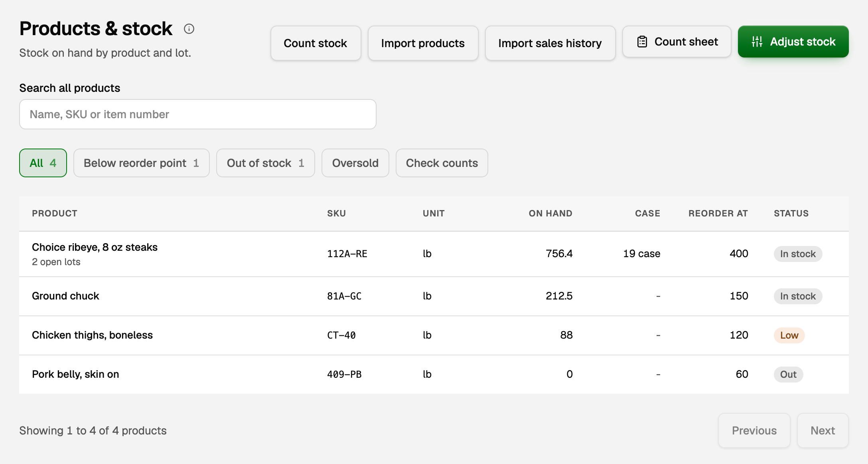This screenshot has width=868, height=464.
Task: Show Out of stock products
Action: (x=266, y=163)
